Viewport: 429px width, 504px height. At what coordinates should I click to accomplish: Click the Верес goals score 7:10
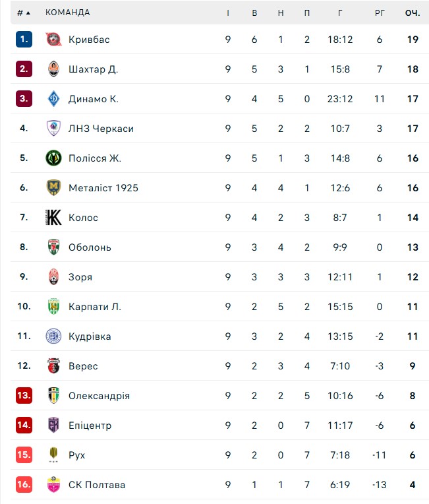(x=340, y=366)
